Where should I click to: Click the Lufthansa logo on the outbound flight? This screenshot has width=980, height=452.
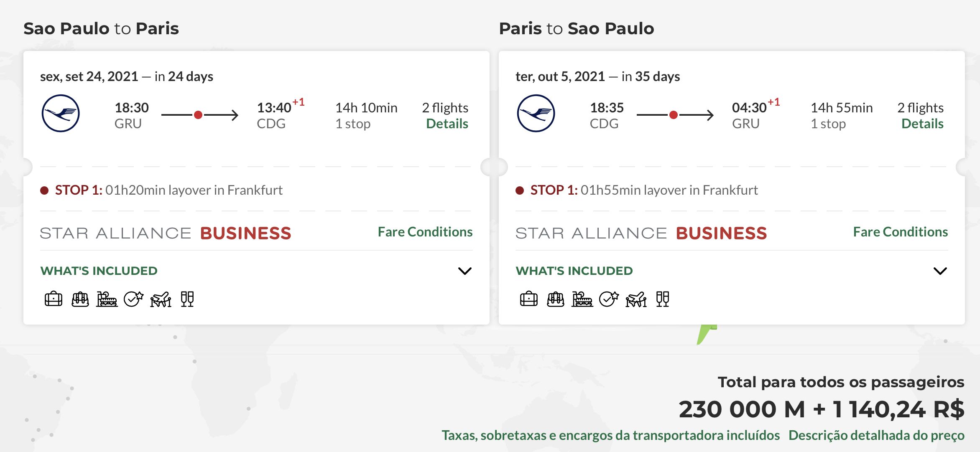tap(61, 114)
